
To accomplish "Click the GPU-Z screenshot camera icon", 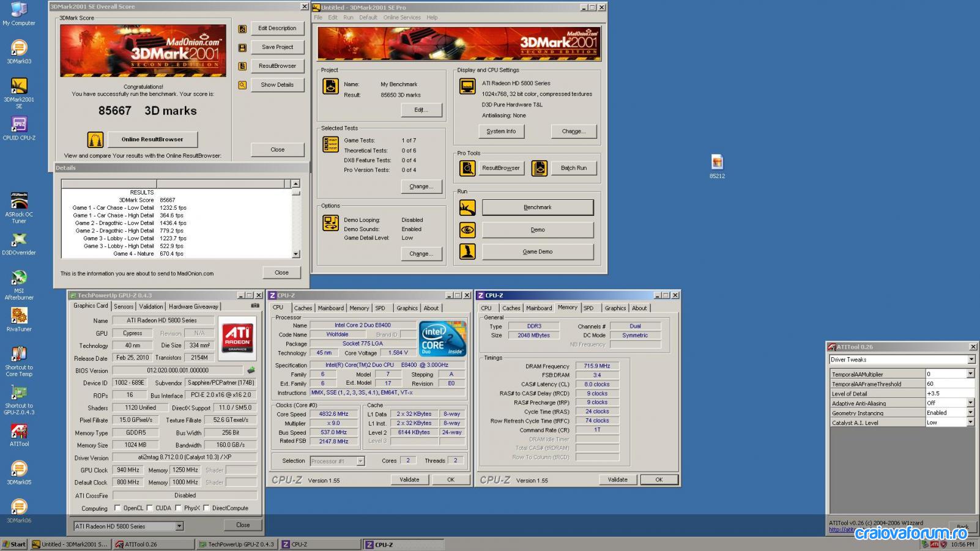I will [x=255, y=306].
